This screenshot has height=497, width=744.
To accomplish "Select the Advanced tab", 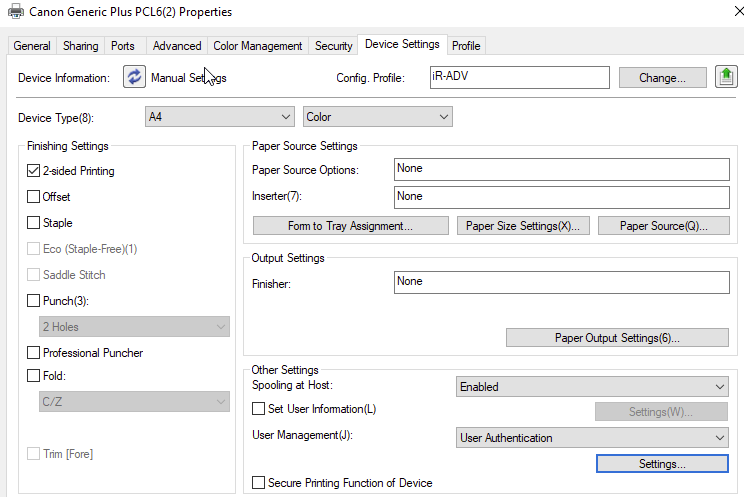I will 177,46.
